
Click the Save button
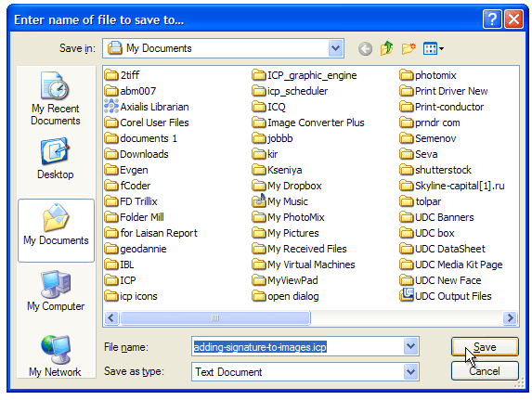pyautogui.click(x=485, y=347)
